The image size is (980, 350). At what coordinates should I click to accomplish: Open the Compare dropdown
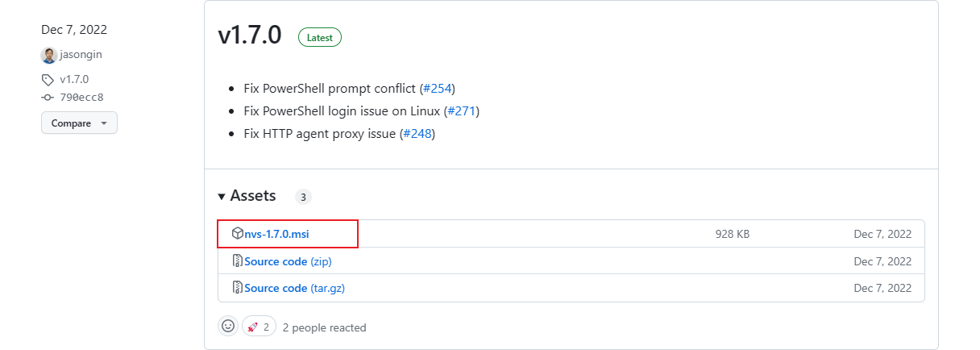coord(79,123)
